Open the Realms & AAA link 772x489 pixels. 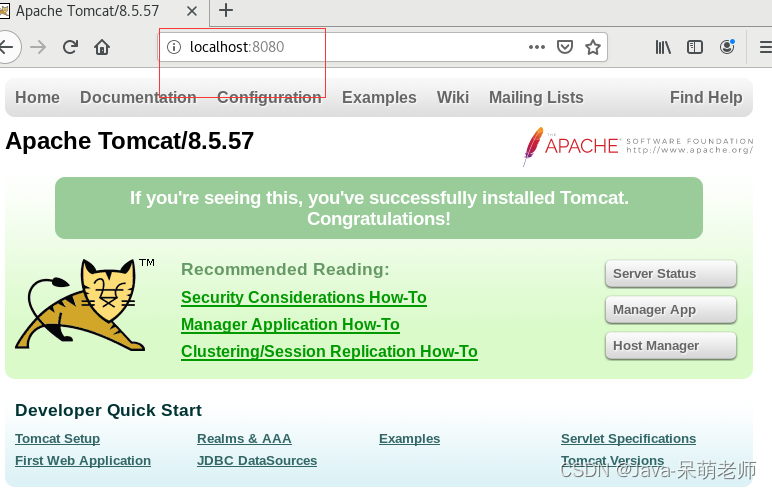click(244, 438)
